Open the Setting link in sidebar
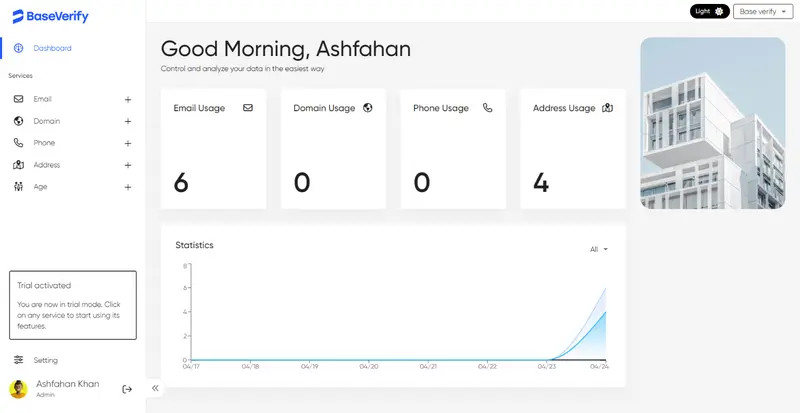Screen dimensions: 800x413 (x=45, y=360)
